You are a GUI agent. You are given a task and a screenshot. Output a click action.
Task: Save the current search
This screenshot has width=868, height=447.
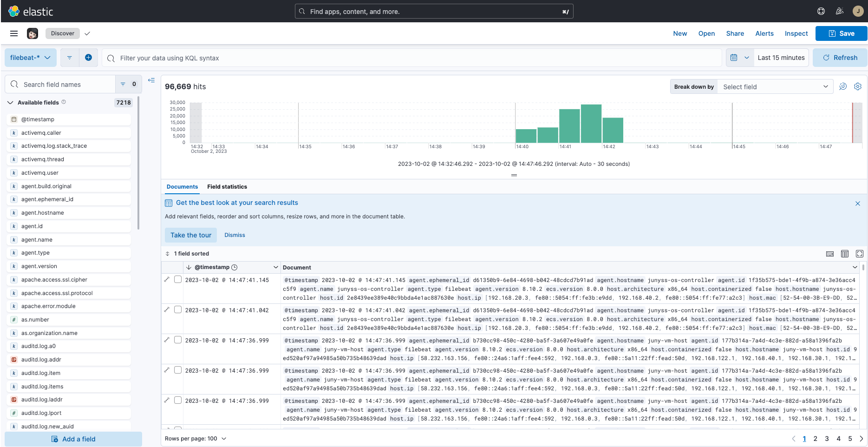841,33
